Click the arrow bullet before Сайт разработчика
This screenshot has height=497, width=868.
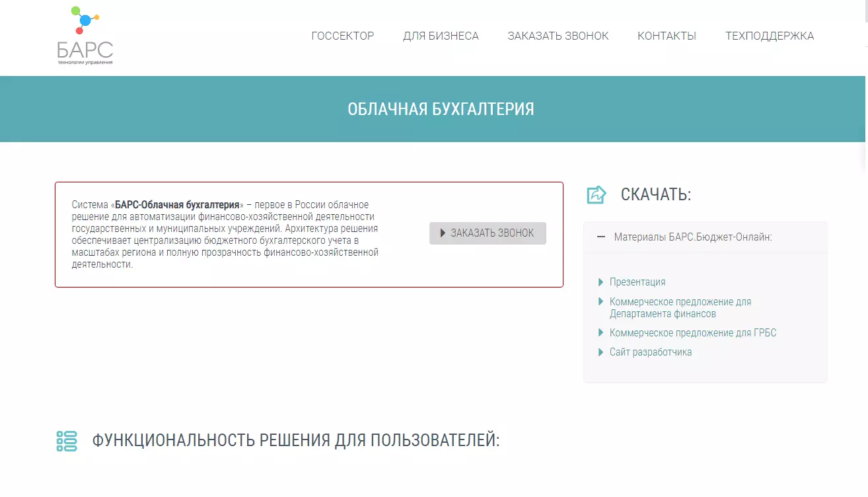pyautogui.click(x=601, y=352)
